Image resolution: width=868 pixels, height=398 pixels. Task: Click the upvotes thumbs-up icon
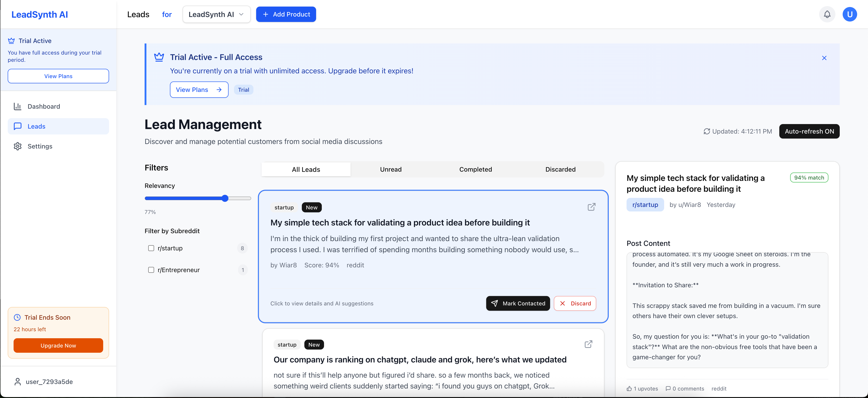click(x=629, y=388)
